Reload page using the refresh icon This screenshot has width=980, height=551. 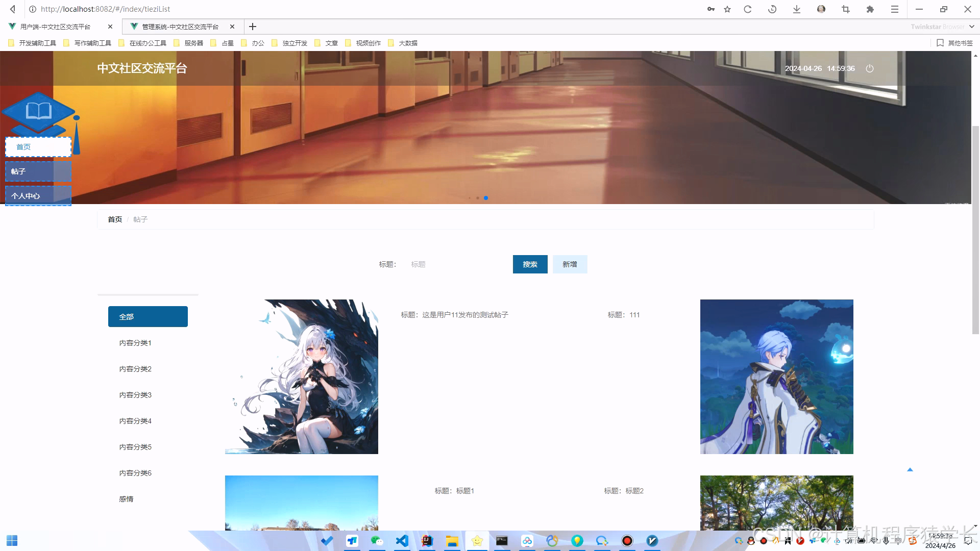[748, 9]
